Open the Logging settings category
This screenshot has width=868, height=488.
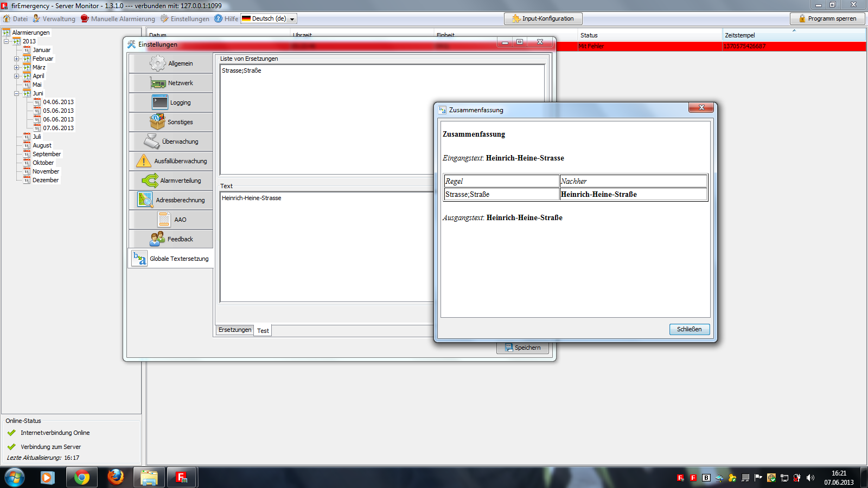[171, 102]
